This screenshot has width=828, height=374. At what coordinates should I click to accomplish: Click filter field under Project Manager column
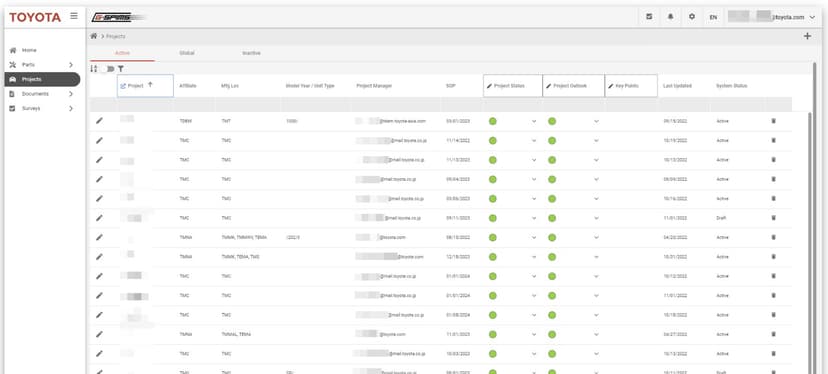coord(397,105)
